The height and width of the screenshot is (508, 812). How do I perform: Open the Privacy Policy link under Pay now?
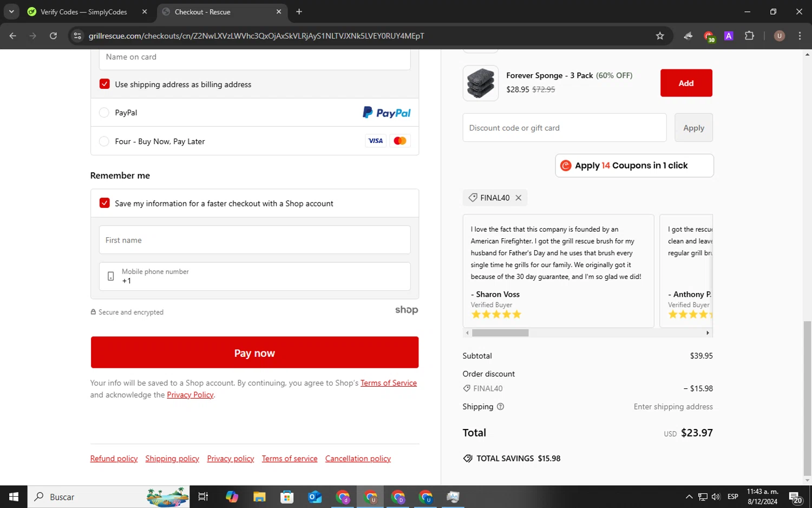tap(190, 395)
